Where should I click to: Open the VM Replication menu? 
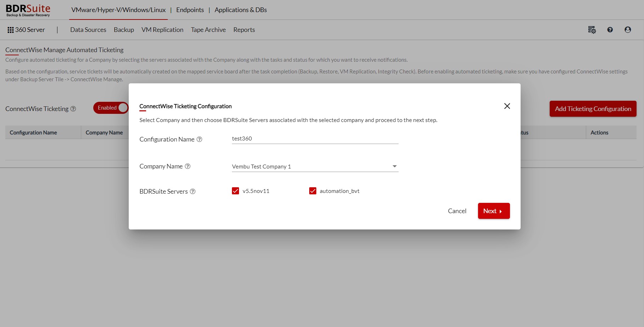(162, 30)
